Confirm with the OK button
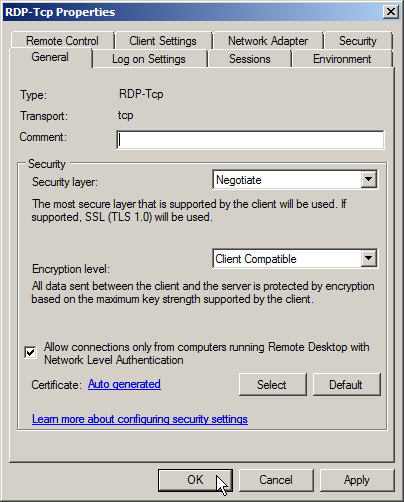The image size is (404, 502). [x=195, y=480]
